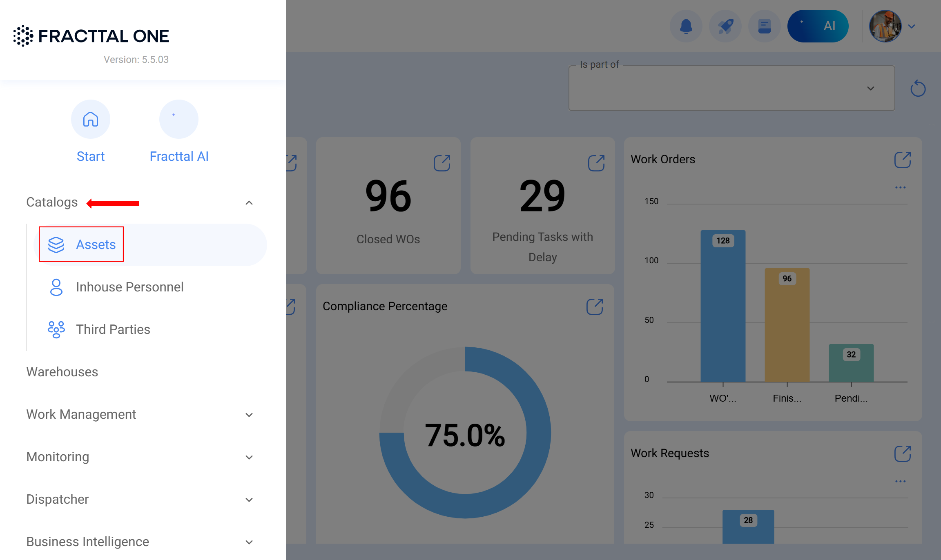The image size is (941, 560).
Task: Open the 'Is part of' dropdown
Action: pyautogui.click(x=731, y=89)
